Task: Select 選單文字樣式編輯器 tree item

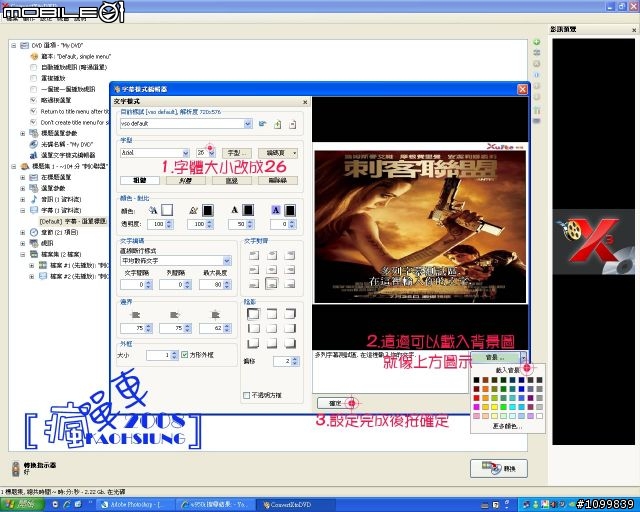Action: [x=68, y=155]
